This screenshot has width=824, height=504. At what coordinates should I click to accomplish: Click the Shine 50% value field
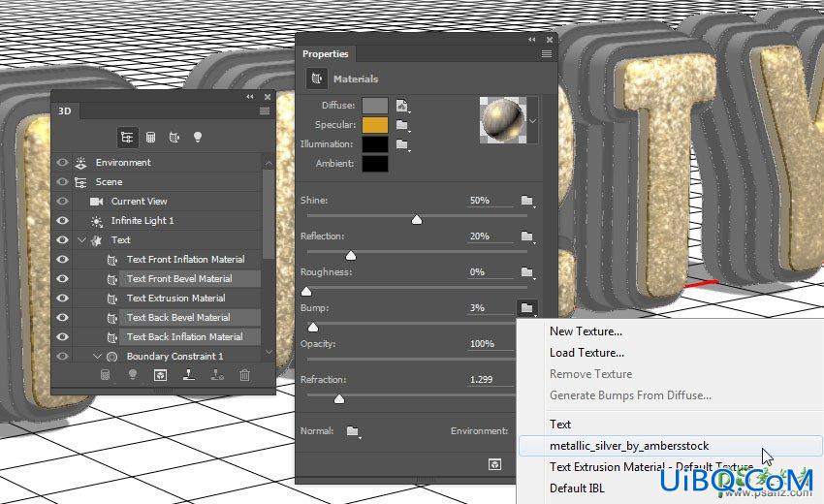coord(490,201)
